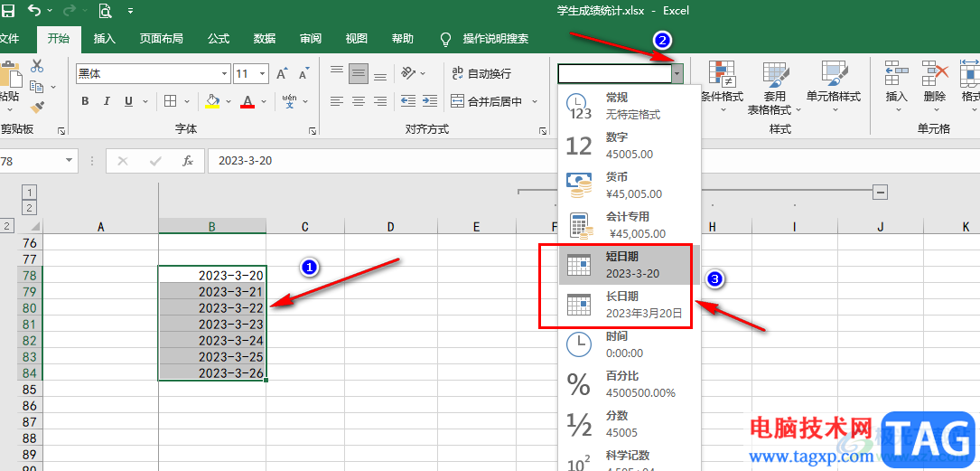Click the 单元格样式 cell styles icon

click(x=834, y=74)
